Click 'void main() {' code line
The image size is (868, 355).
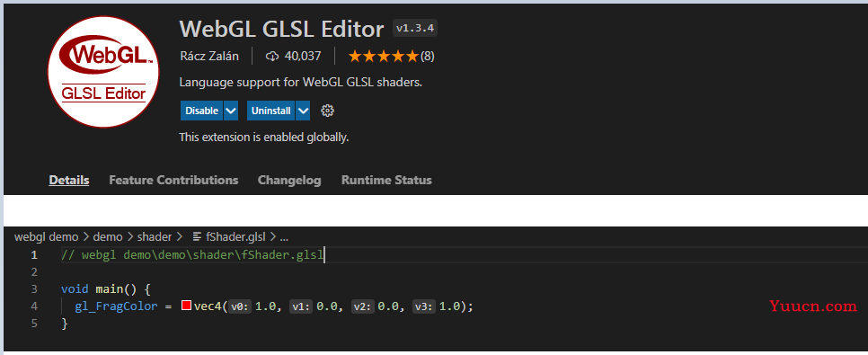pos(106,289)
